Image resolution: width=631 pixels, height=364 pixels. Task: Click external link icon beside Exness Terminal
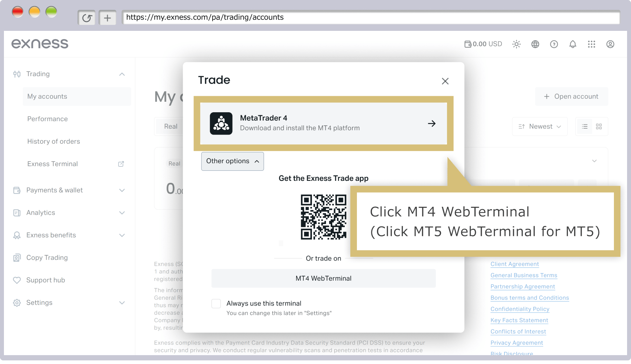click(x=121, y=164)
